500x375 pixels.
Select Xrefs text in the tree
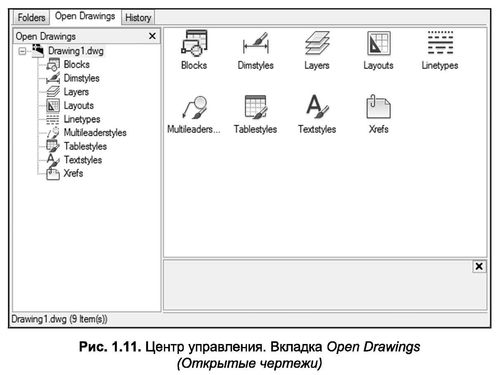pos(73,173)
